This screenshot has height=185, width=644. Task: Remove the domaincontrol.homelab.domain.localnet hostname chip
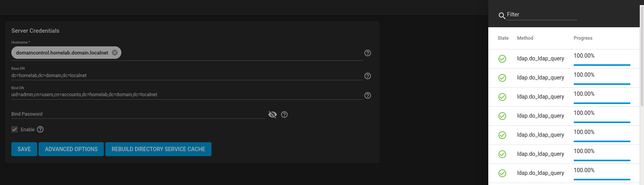tap(115, 53)
